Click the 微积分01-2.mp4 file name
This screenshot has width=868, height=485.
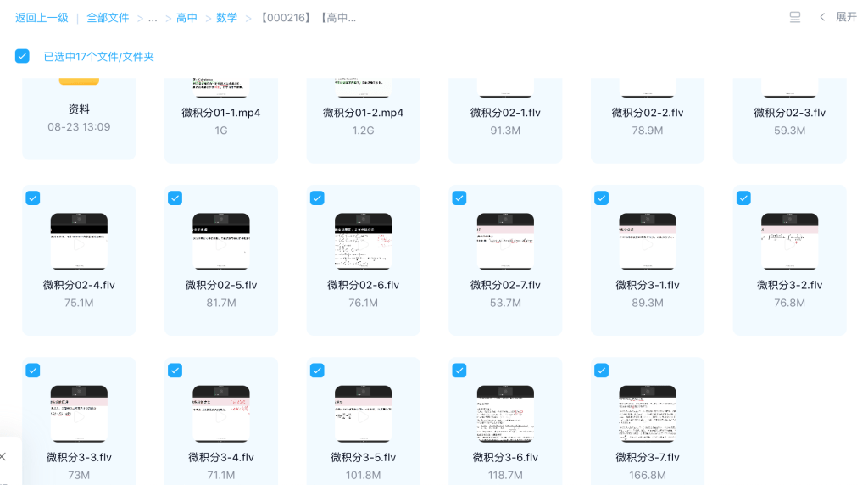[363, 113]
